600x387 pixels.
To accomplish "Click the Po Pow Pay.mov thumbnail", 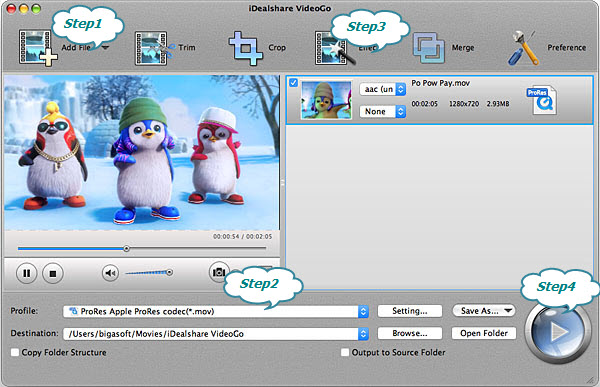I will coord(326,100).
